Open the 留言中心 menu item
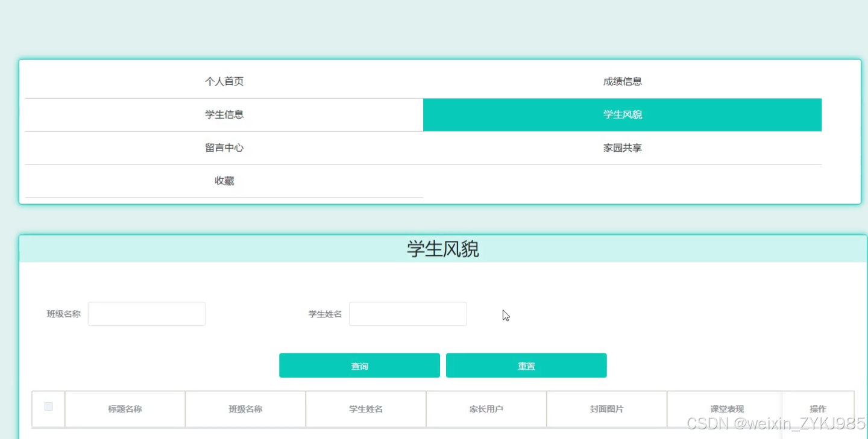This screenshot has width=868, height=439. click(x=224, y=148)
